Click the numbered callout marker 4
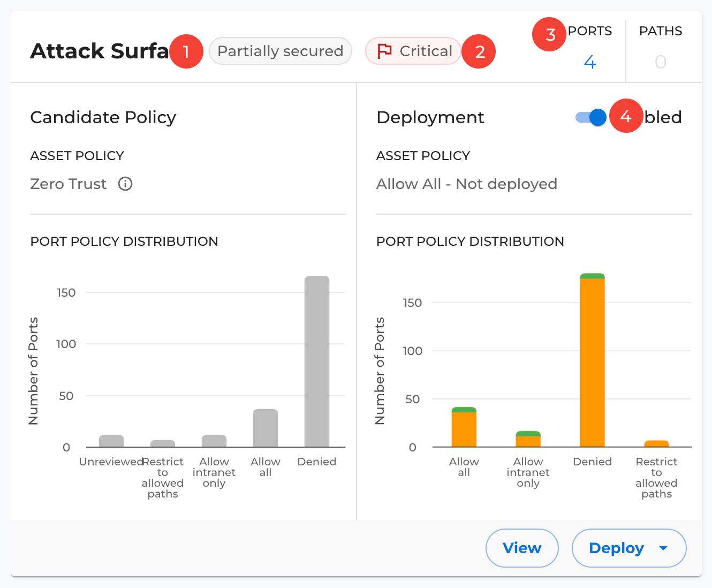Viewport: 712px width, 588px height. 626,116
